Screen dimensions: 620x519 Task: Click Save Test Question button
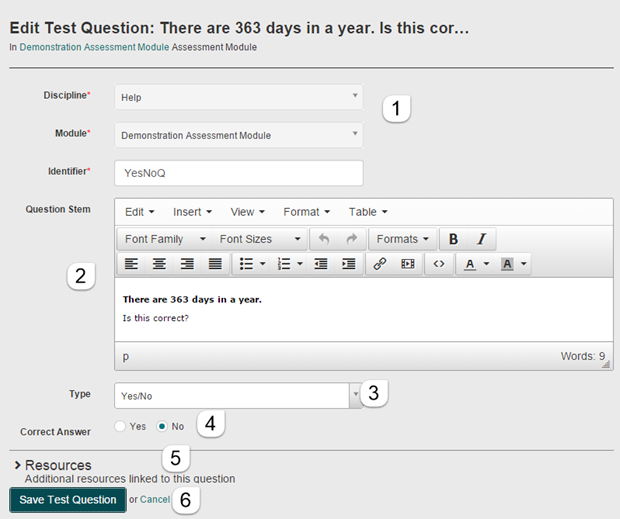(68, 499)
